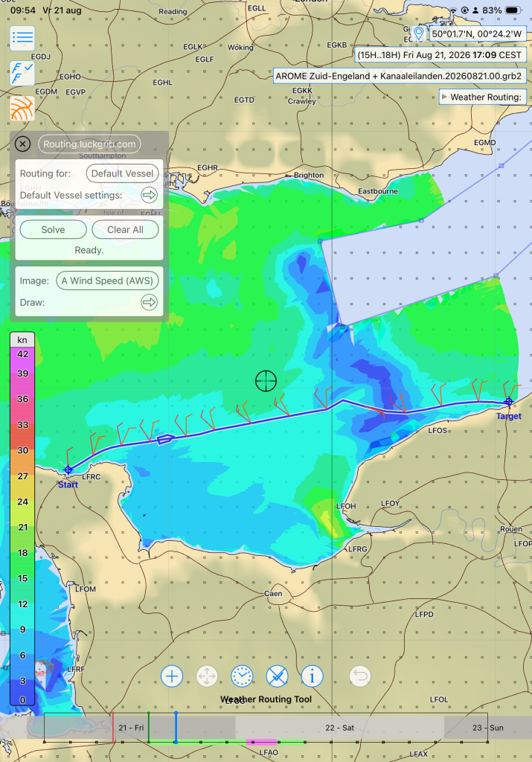Select the Start waypoint marker
Image resolution: width=532 pixels, height=762 pixels.
coord(68,470)
